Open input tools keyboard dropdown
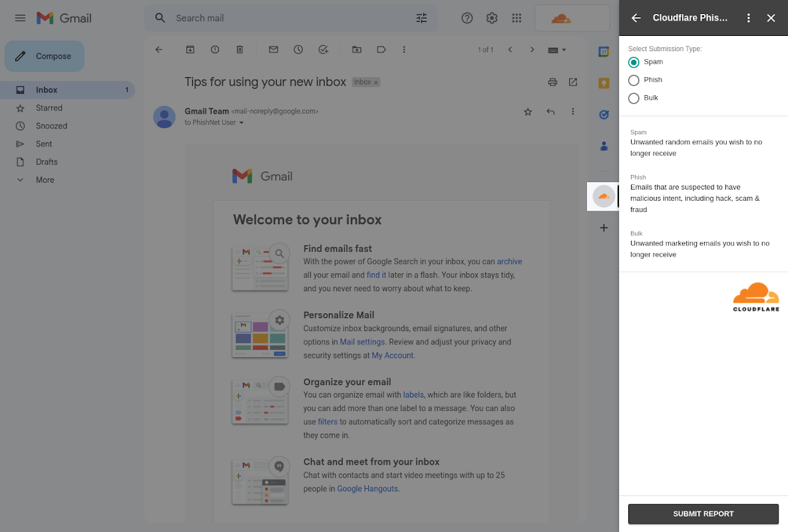This screenshot has height=532, width=788. coord(557,50)
